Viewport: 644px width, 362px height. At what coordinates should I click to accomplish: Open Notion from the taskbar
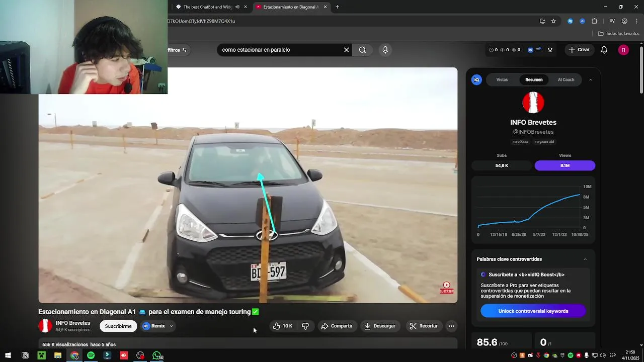25,355
